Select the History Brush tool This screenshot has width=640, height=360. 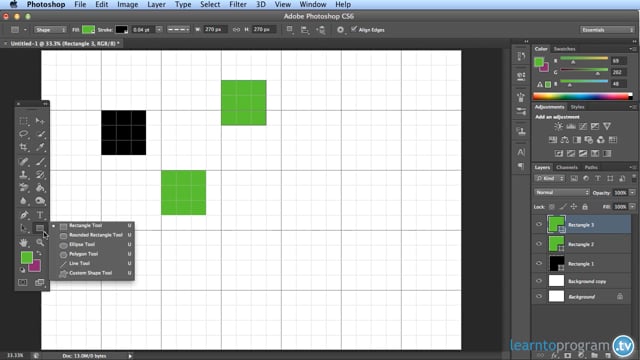point(40,175)
